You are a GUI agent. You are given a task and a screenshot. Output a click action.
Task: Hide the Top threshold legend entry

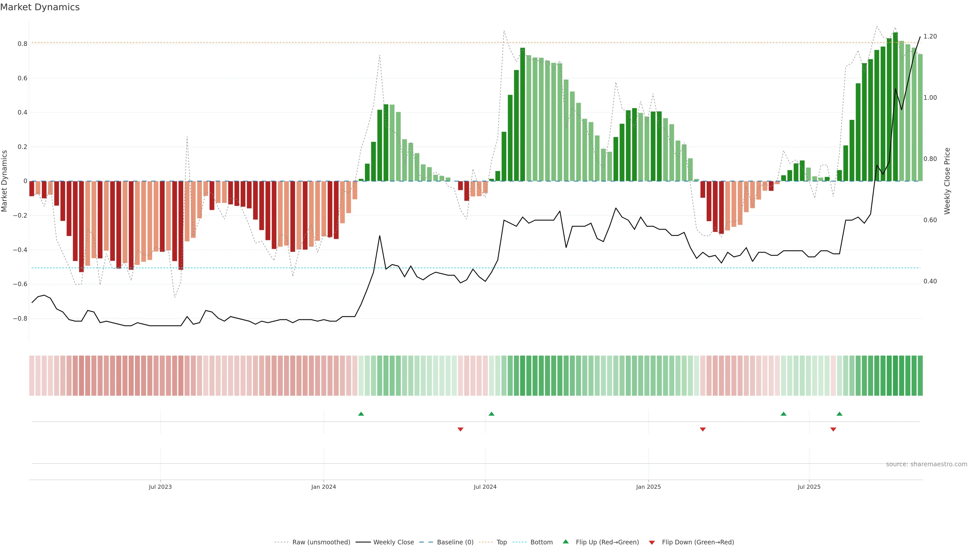[501, 542]
